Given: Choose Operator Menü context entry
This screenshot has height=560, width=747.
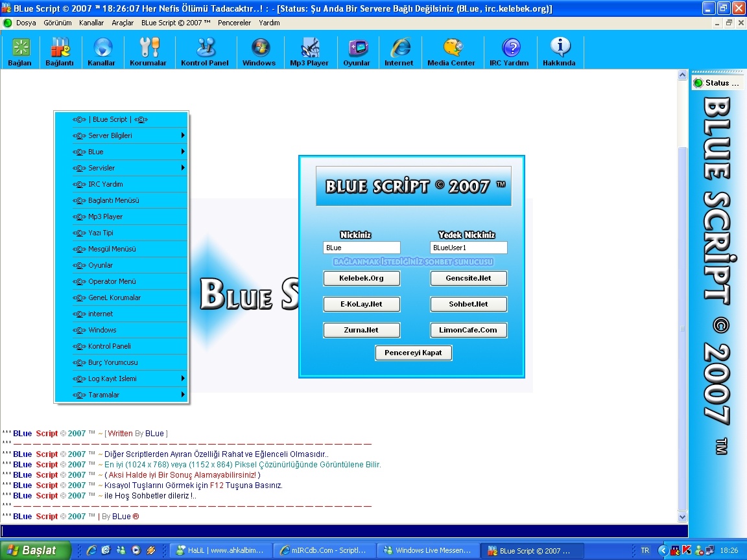Looking at the screenshot, I should point(121,281).
